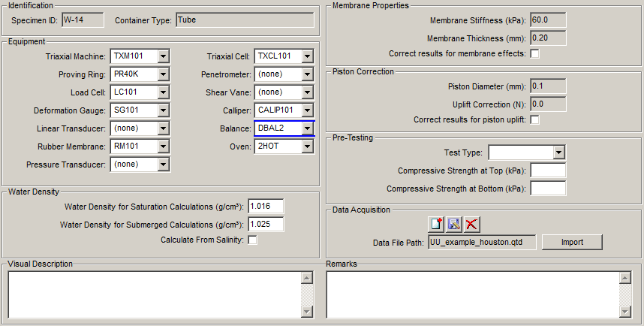Open the Balance dropdown showing DBAL2
This screenshot has height=326, width=644.
point(307,128)
